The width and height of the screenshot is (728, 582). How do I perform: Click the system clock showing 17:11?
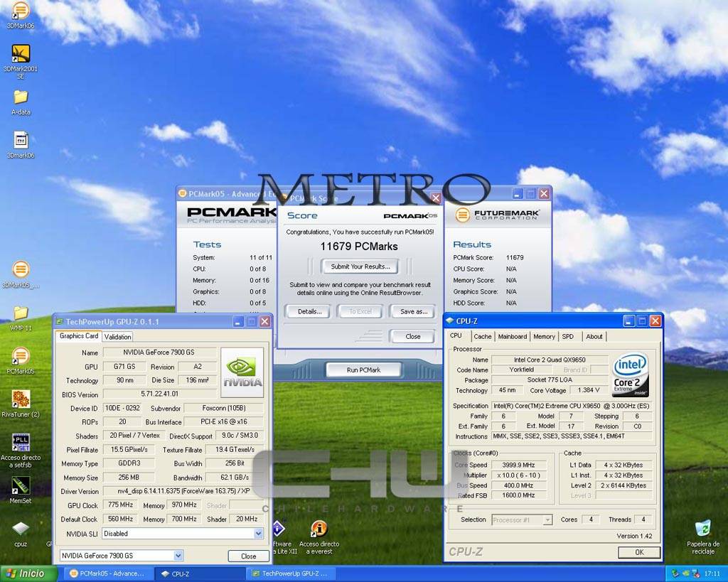(x=712, y=574)
